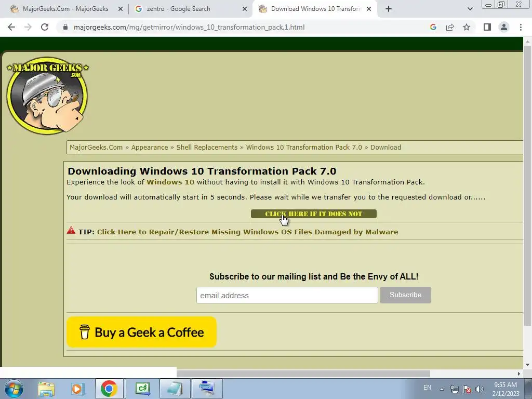
Task: Open Windows 10 Transformation Pack 7.0 breadcrumb
Action: [x=304, y=147]
